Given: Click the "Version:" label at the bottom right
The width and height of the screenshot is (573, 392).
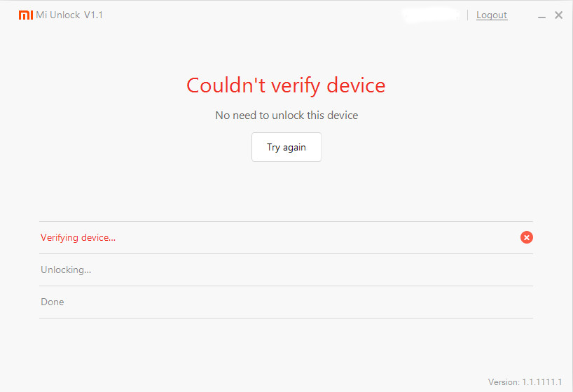Looking at the screenshot, I should tap(504, 382).
